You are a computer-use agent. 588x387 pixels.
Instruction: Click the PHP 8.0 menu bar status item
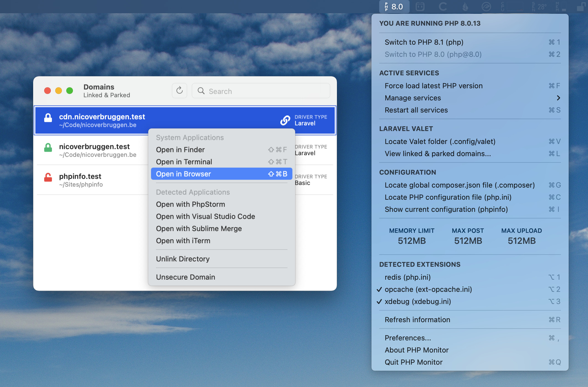click(x=394, y=7)
